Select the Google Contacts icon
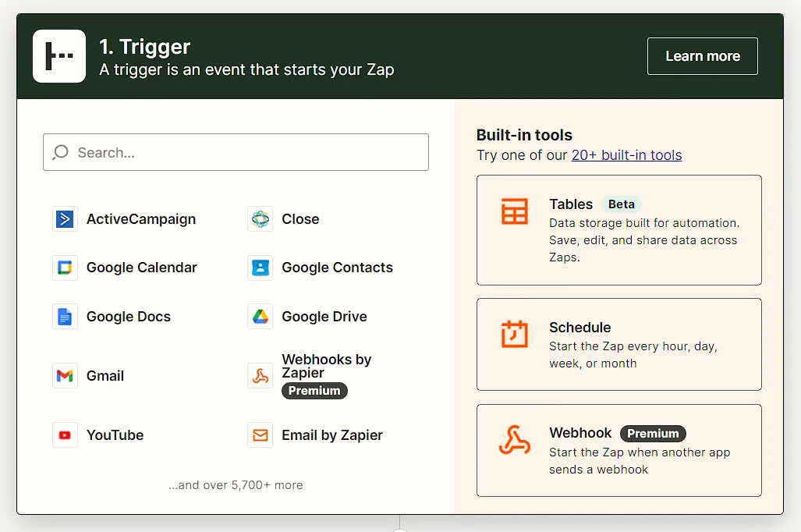Viewport: 801px width, 532px height. pos(260,268)
